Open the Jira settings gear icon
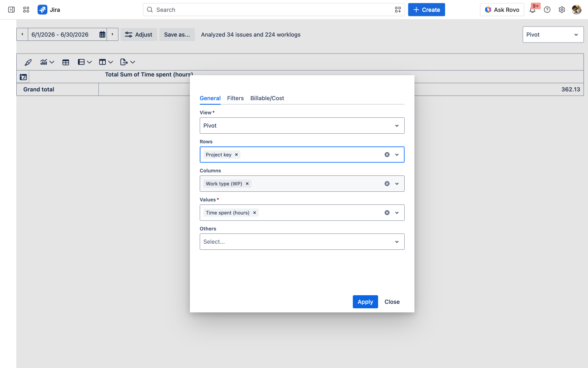588x368 pixels. tap(562, 10)
